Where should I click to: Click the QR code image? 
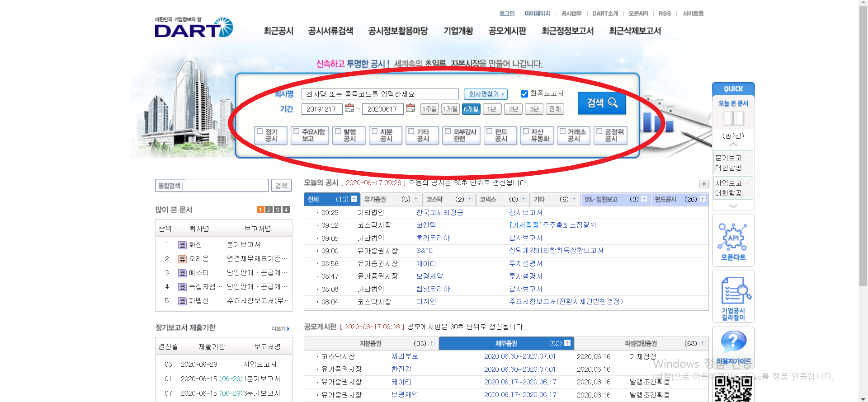[733, 389]
